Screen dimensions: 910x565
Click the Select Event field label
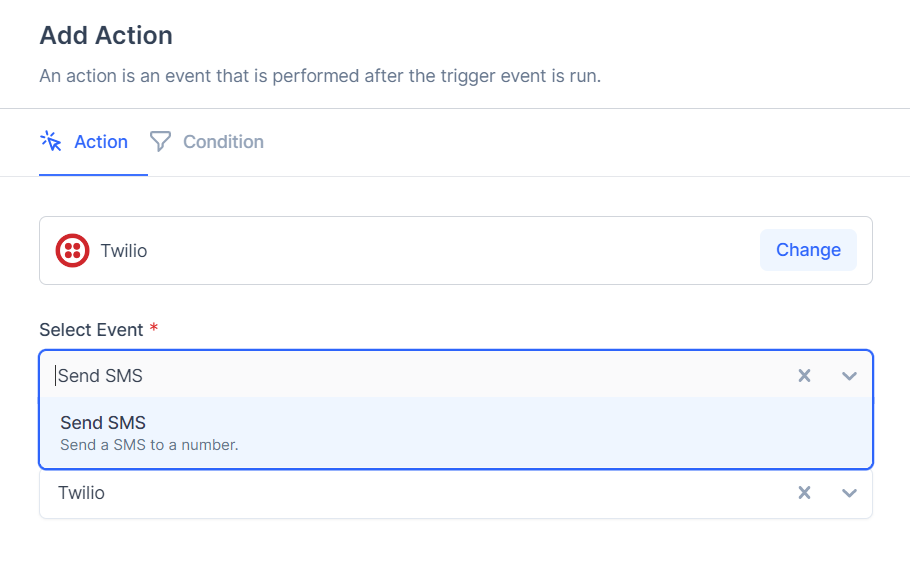coord(91,329)
